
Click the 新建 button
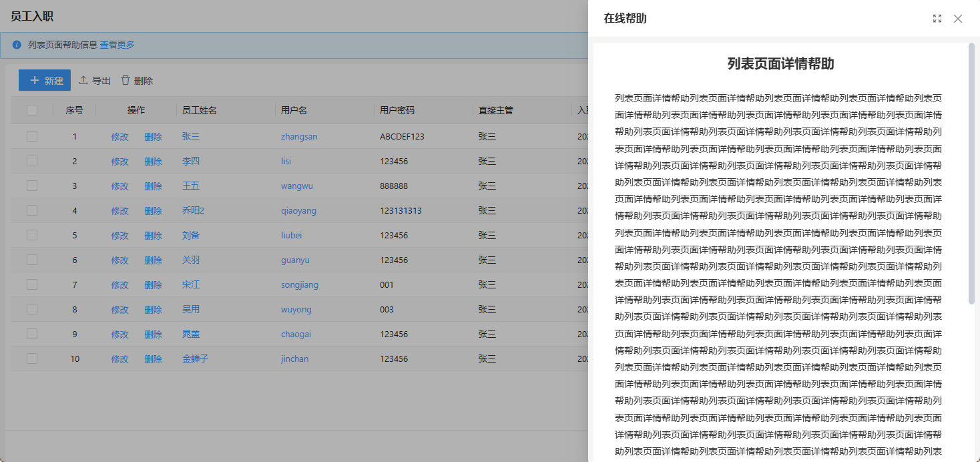pyautogui.click(x=45, y=81)
